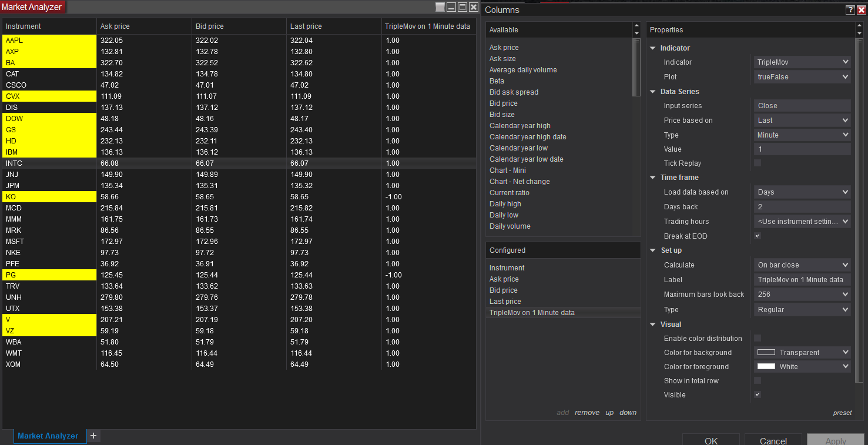The image size is (868, 445).
Task: Add a new Market Analyzer tab
Action: 93,436
